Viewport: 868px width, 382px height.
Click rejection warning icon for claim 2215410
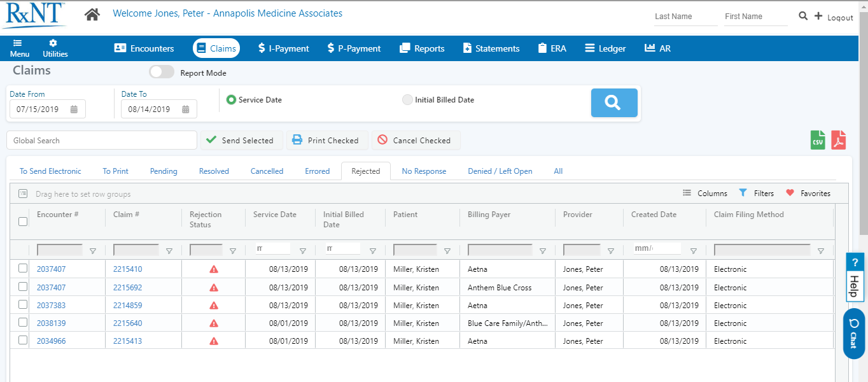(x=214, y=269)
